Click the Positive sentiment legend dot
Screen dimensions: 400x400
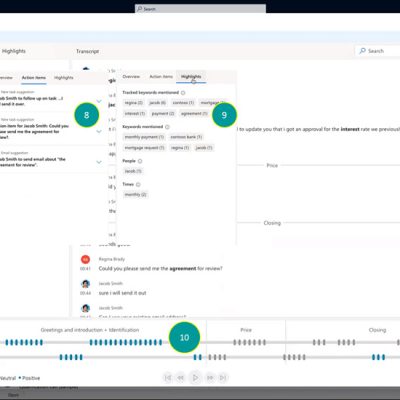pos(20,378)
